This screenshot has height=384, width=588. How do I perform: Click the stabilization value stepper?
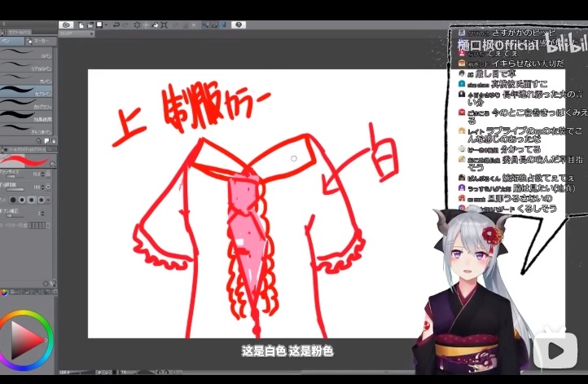(42, 214)
